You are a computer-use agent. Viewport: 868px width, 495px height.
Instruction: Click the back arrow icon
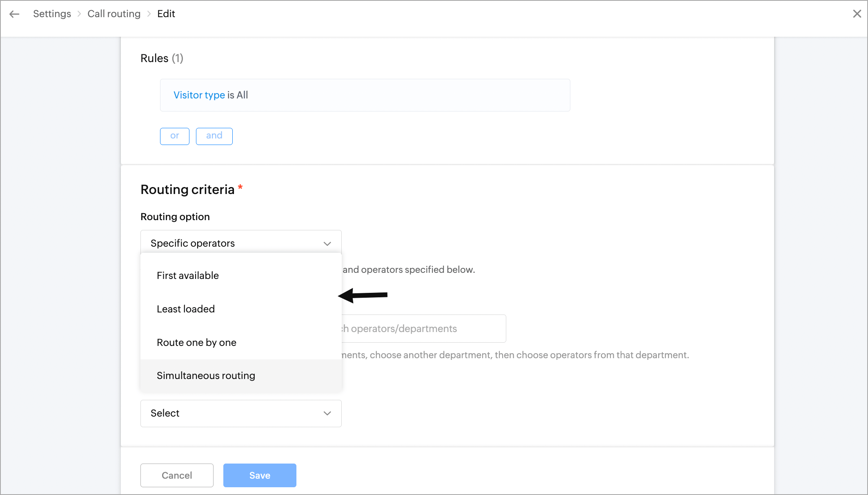[x=14, y=14]
